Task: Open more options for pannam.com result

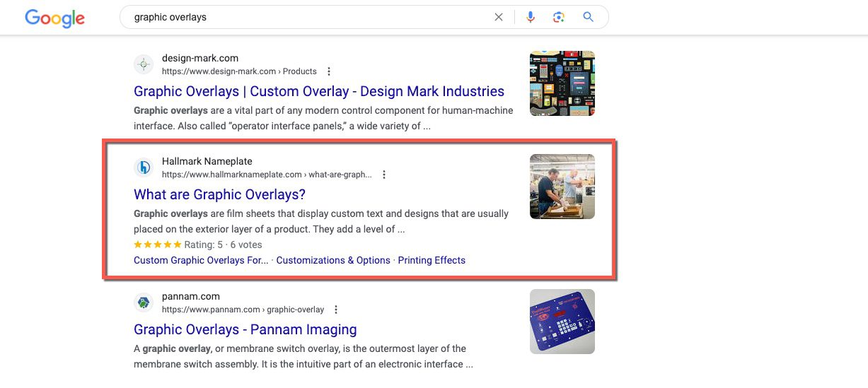Action: point(336,310)
